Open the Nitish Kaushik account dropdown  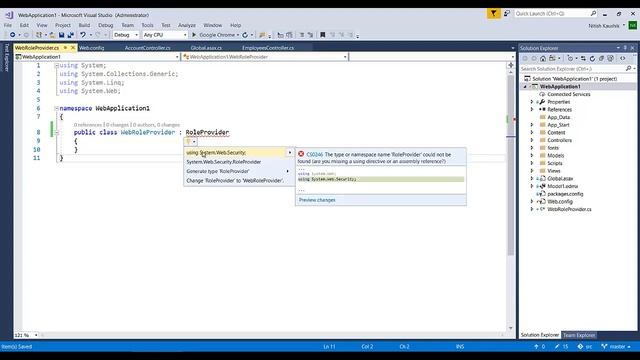607,26
